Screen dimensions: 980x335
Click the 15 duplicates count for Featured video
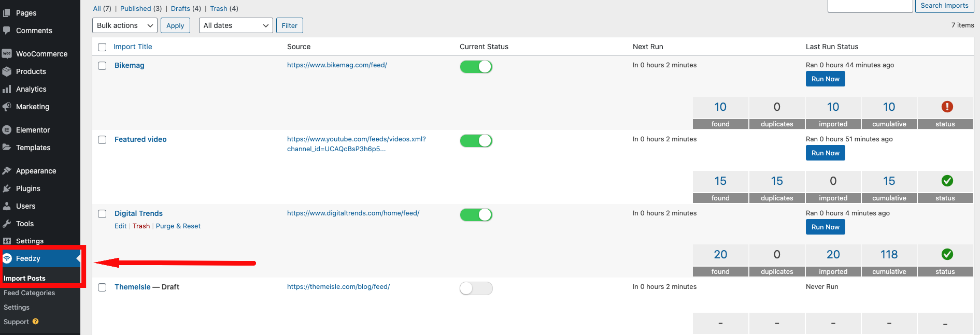pyautogui.click(x=777, y=181)
